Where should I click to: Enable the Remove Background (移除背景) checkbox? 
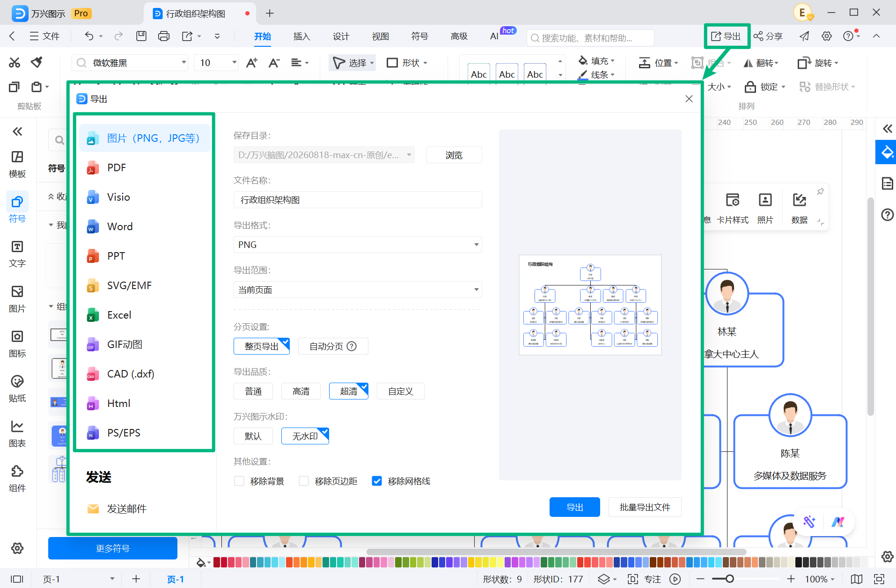(239, 481)
